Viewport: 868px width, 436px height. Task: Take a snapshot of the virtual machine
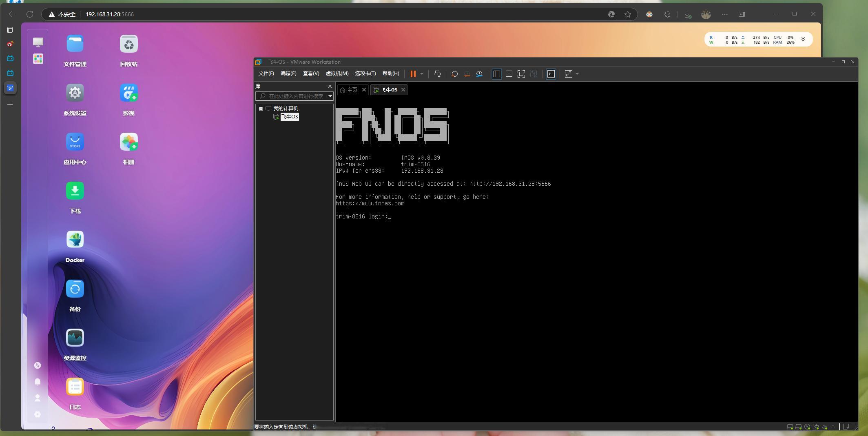(x=454, y=74)
